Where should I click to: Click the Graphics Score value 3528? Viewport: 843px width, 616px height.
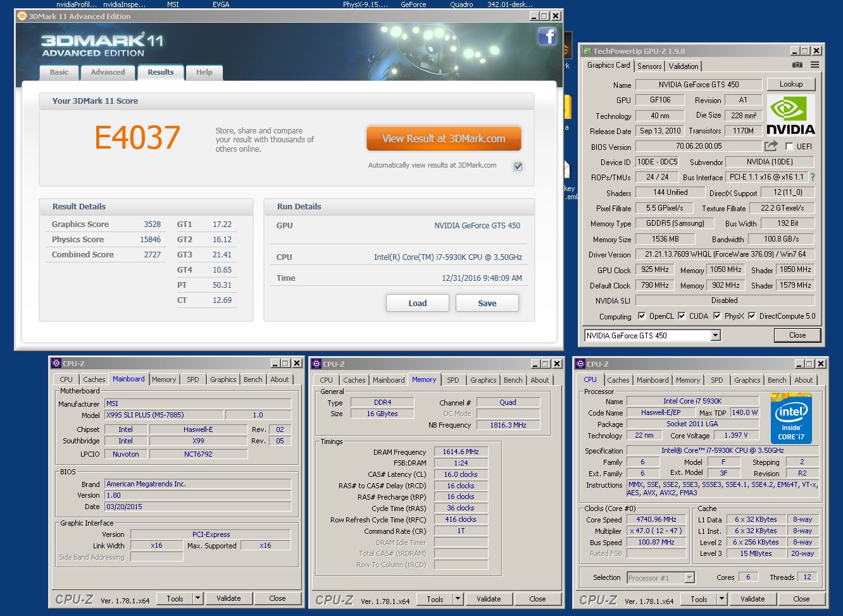(152, 225)
